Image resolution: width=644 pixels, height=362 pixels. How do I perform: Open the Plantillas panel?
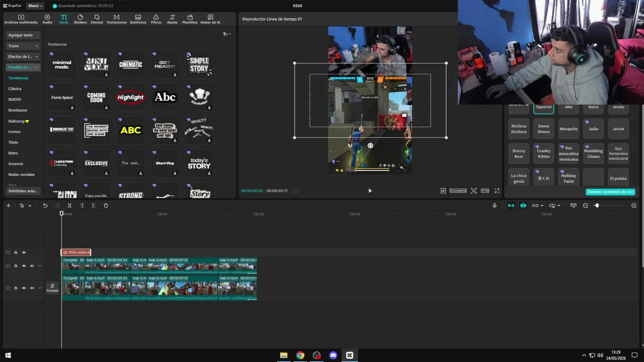click(x=190, y=19)
